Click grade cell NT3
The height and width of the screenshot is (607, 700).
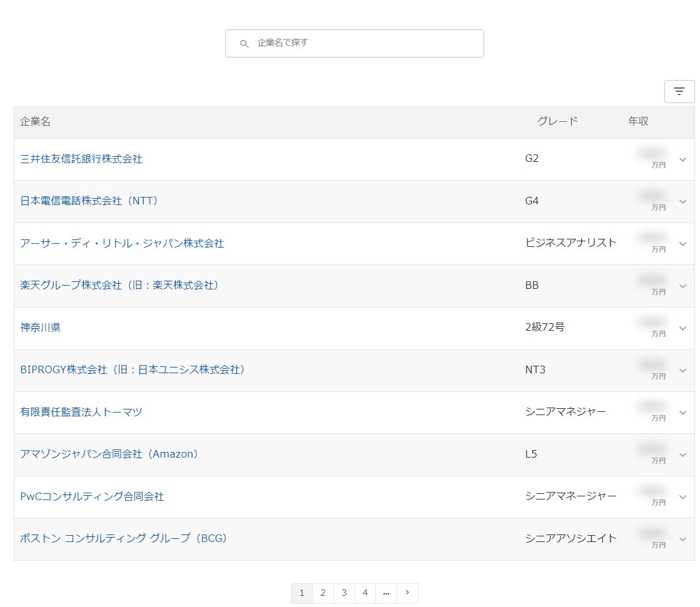pyautogui.click(x=535, y=369)
